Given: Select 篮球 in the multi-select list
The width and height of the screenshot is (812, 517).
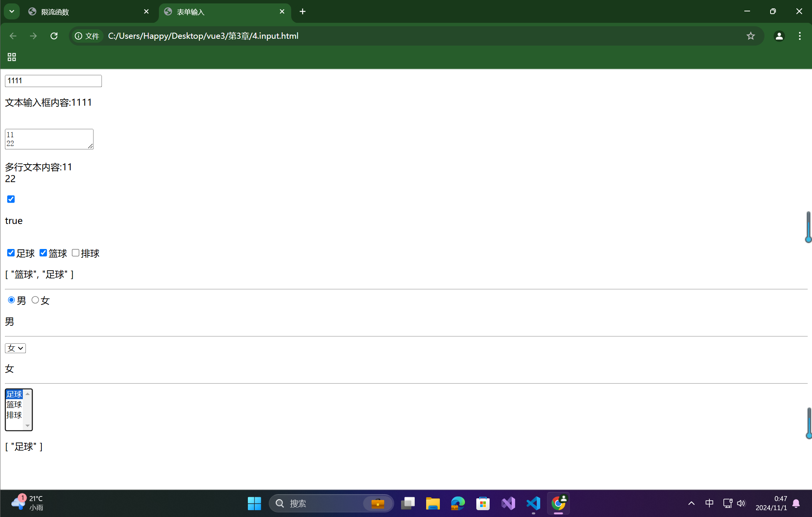Looking at the screenshot, I should [14, 404].
